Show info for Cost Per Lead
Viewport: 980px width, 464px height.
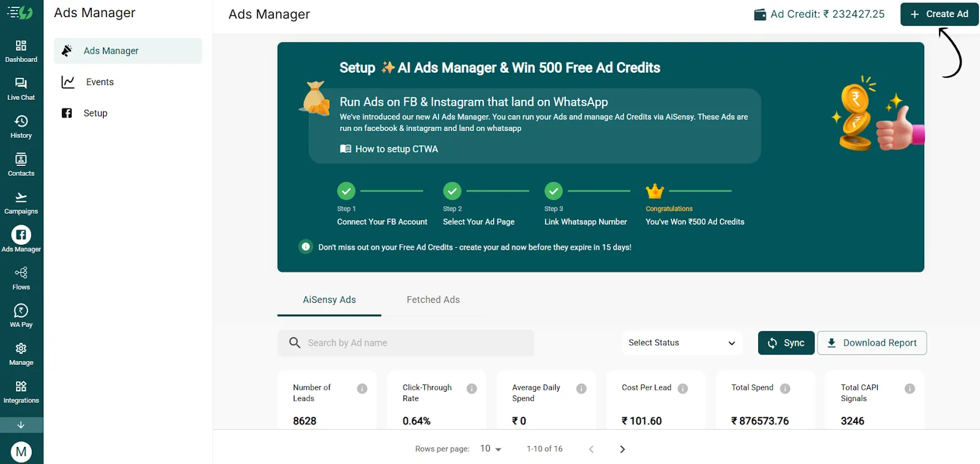click(683, 389)
